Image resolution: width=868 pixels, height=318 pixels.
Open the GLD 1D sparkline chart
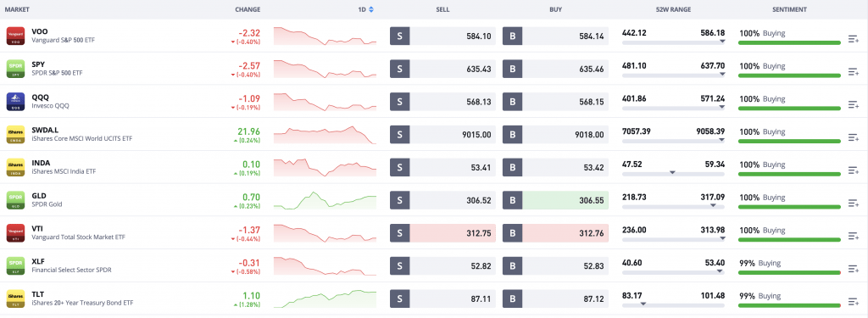pos(325,200)
